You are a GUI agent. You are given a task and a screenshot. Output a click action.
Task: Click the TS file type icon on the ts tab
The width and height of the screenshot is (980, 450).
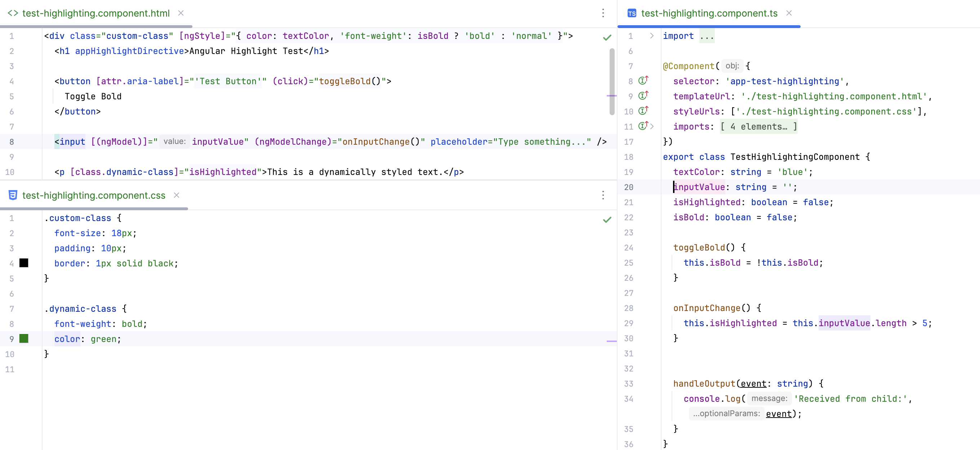(x=632, y=13)
